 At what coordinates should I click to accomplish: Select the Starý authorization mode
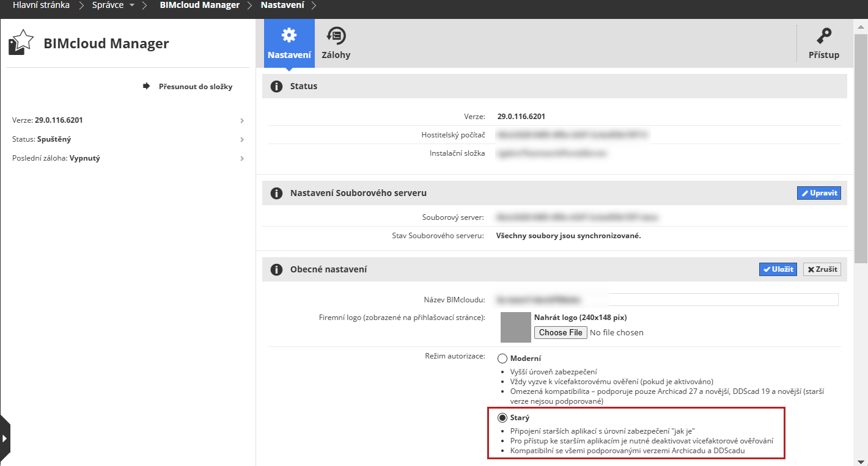pos(502,418)
